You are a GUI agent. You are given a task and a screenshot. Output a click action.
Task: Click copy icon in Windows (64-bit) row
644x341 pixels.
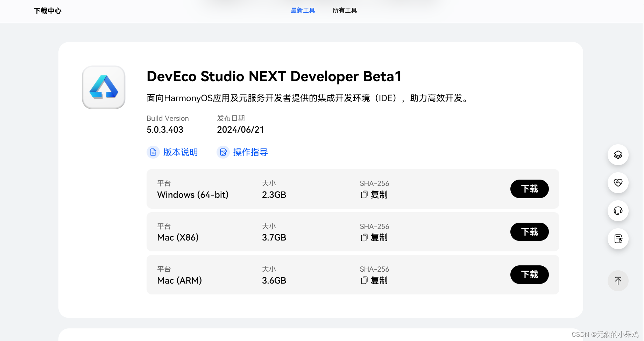364,195
